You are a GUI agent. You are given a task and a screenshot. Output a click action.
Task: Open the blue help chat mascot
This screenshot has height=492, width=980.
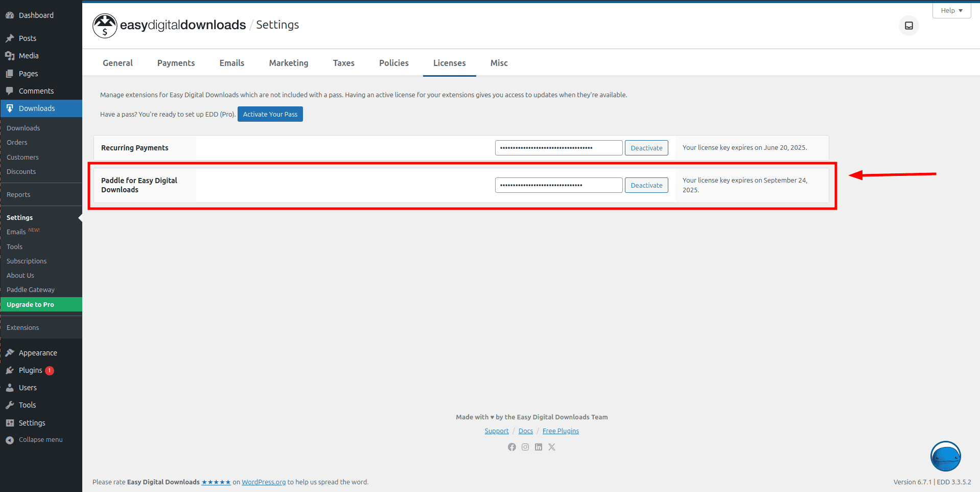pos(946,456)
